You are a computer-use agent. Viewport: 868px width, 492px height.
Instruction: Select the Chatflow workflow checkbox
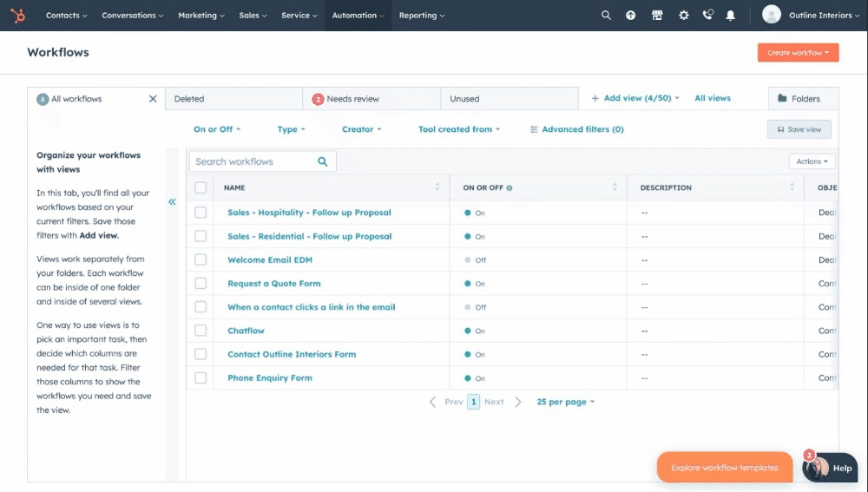pyautogui.click(x=201, y=331)
